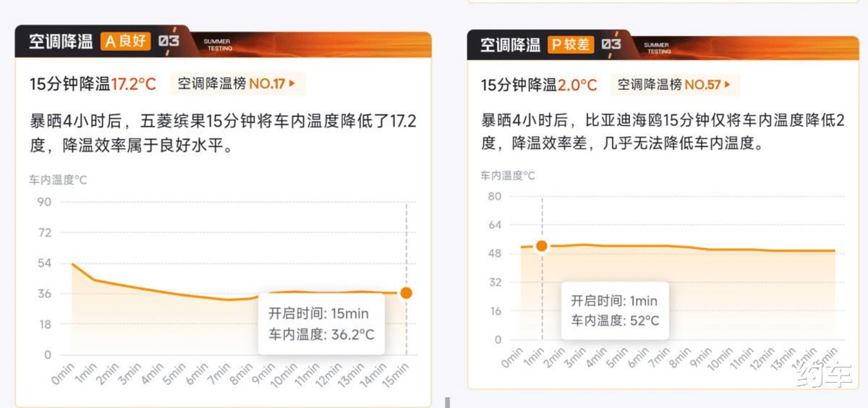
Task: Click the SUMMER TESTING label on the 较差 card
Action: coord(658,48)
